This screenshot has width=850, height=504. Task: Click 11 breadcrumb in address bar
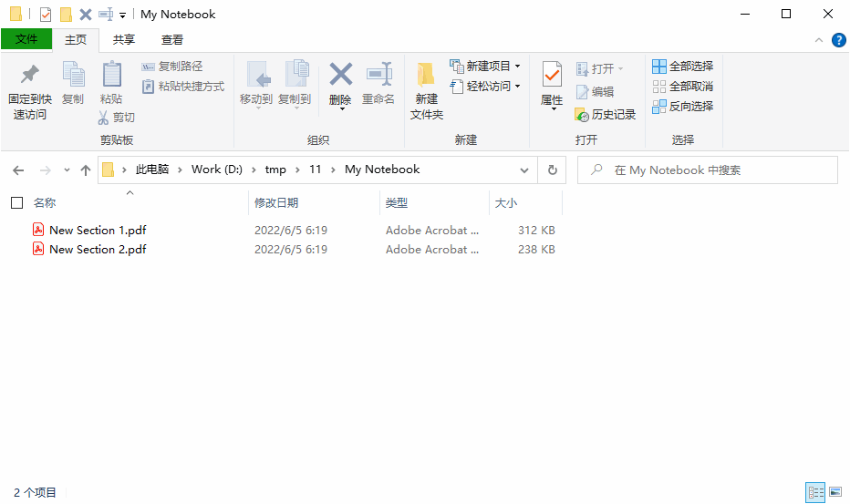[x=315, y=170]
